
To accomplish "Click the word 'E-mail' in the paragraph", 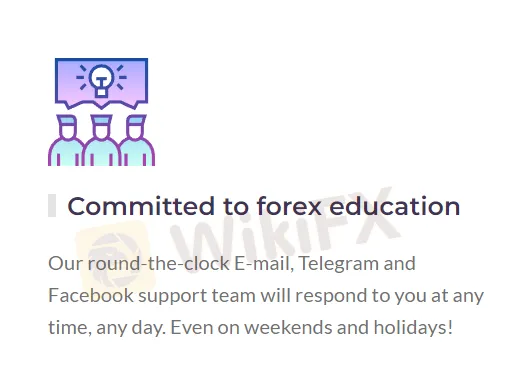I will (x=264, y=263).
